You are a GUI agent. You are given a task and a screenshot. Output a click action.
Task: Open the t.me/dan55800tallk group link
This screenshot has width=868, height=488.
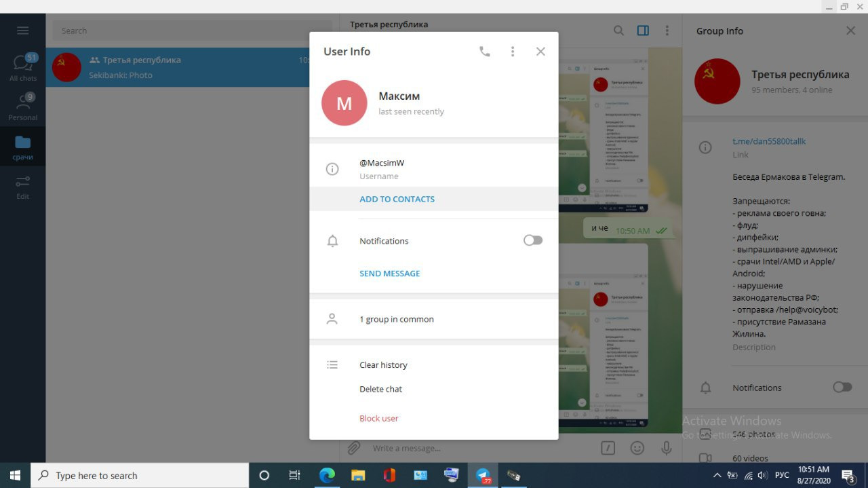(x=769, y=141)
